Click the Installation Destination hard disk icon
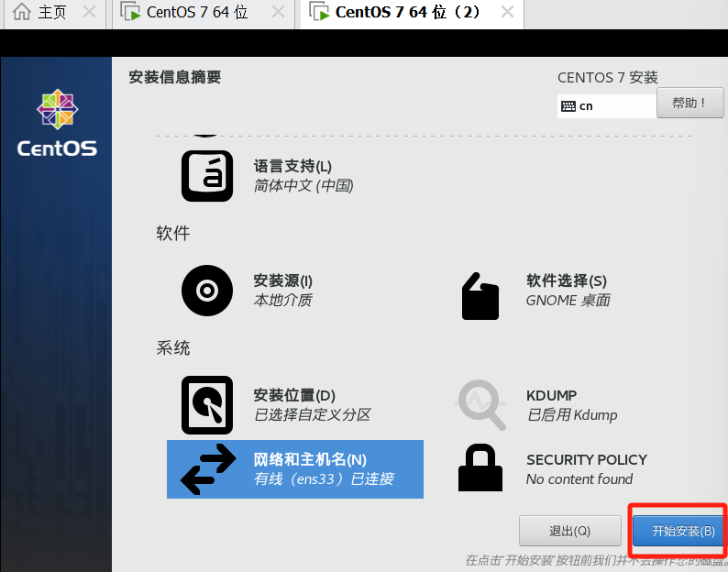Screen dimensions: 728x572 [207, 405]
